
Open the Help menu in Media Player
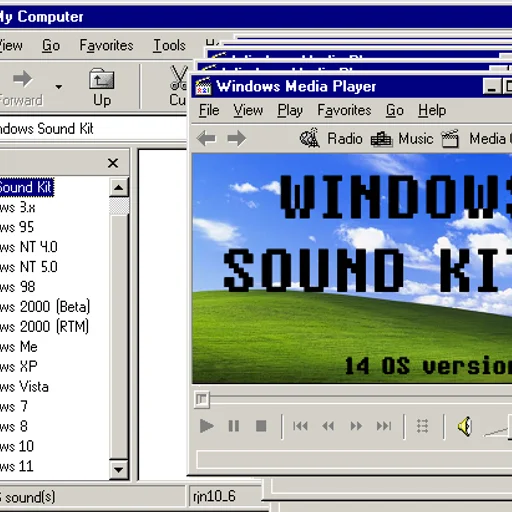pyautogui.click(x=432, y=110)
